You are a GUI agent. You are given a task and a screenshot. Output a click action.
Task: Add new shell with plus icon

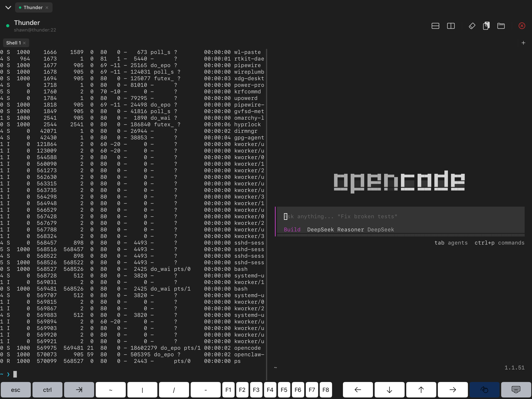pos(523,43)
